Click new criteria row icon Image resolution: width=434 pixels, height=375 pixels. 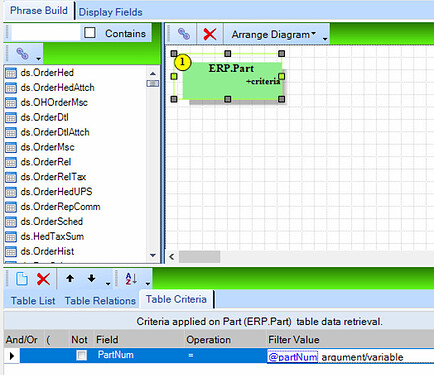(x=22, y=279)
